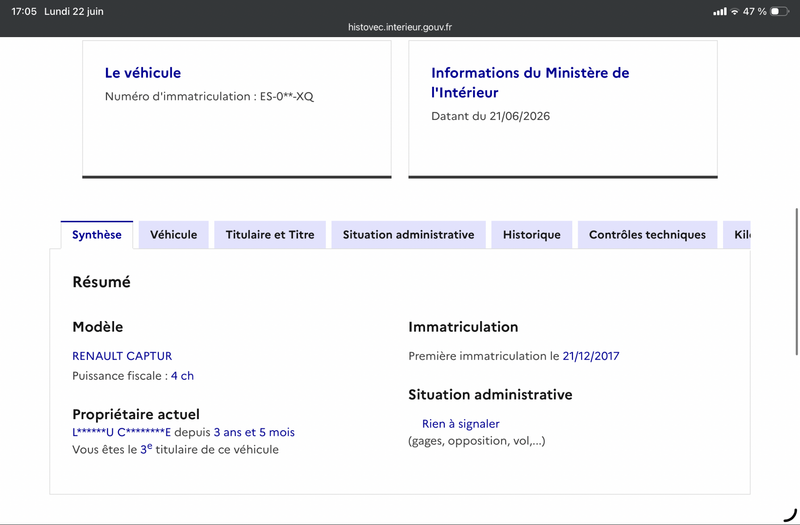Screen dimensions: 800x525
Task: Select the partially visible Kilométrage tab
Action: pyautogui.click(x=737, y=235)
